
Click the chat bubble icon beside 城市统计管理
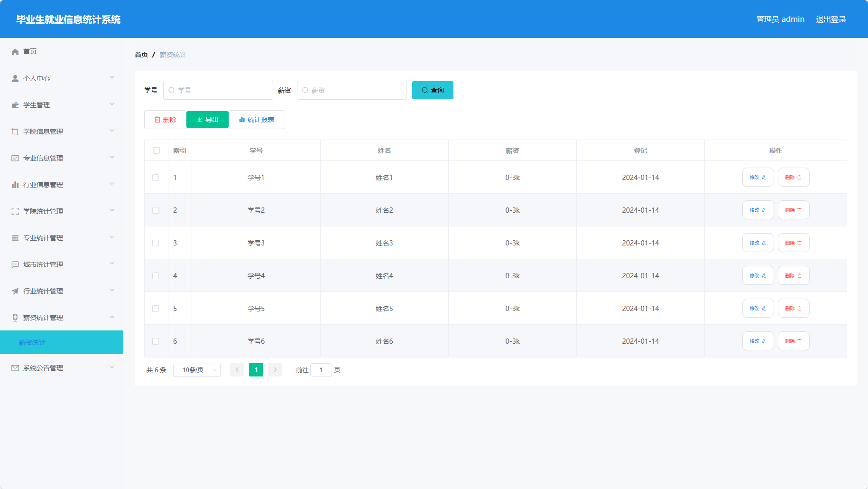15,264
